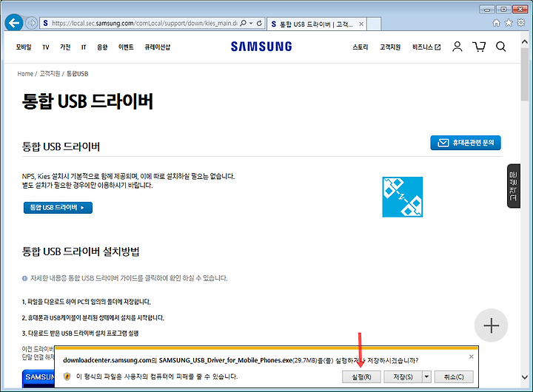Open the site search magnifier icon
This screenshot has height=392, width=533.
coord(500,47)
